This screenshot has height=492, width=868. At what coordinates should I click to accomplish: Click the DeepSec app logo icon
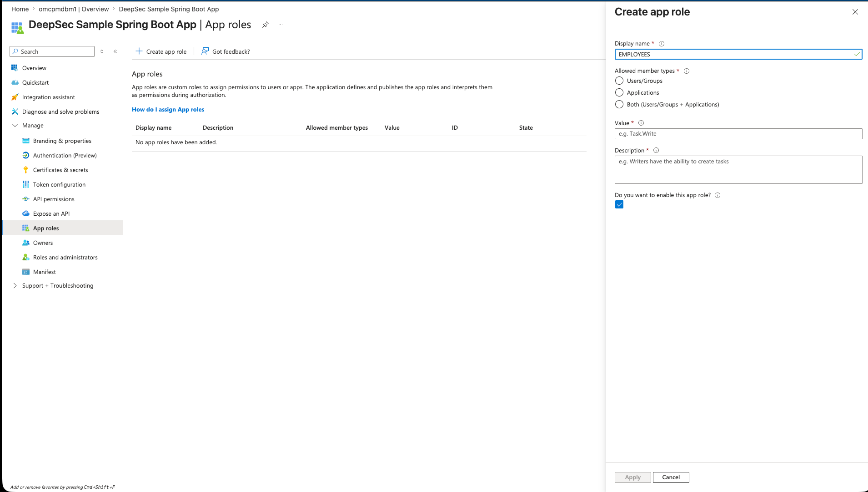[17, 28]
